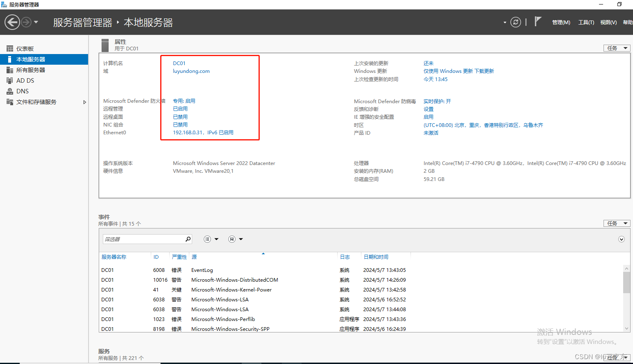Click 仅使用 Windows 更新 下载更新 link
This screenshot has height=364, width=633.
(459, 71)
